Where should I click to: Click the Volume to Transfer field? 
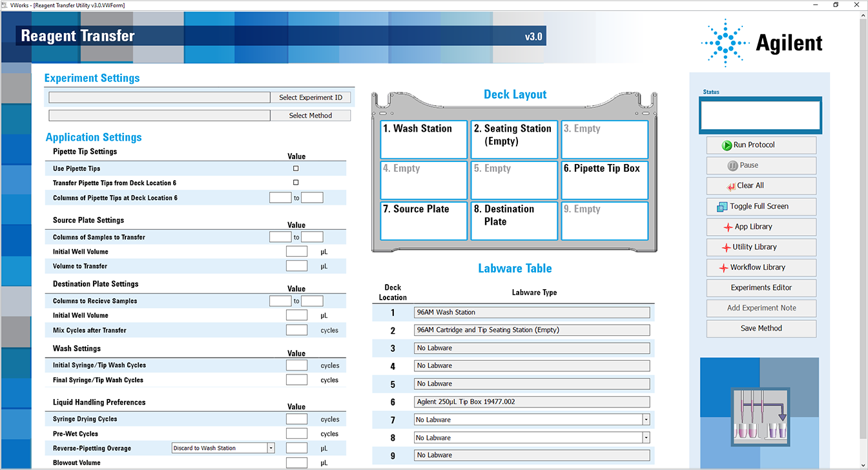pyautogui.click(x=296, y=266)
